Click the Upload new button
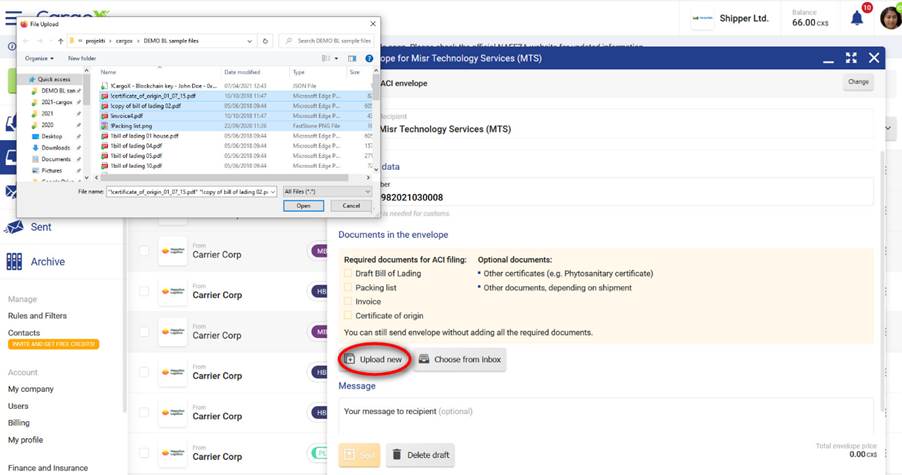 pyautogui.click(x=373, y=359)
